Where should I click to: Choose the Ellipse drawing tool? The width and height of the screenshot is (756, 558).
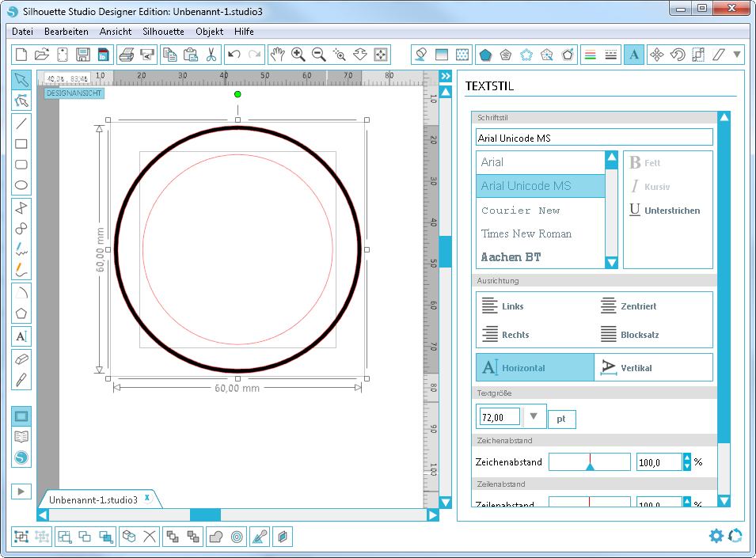click(21, 186)
